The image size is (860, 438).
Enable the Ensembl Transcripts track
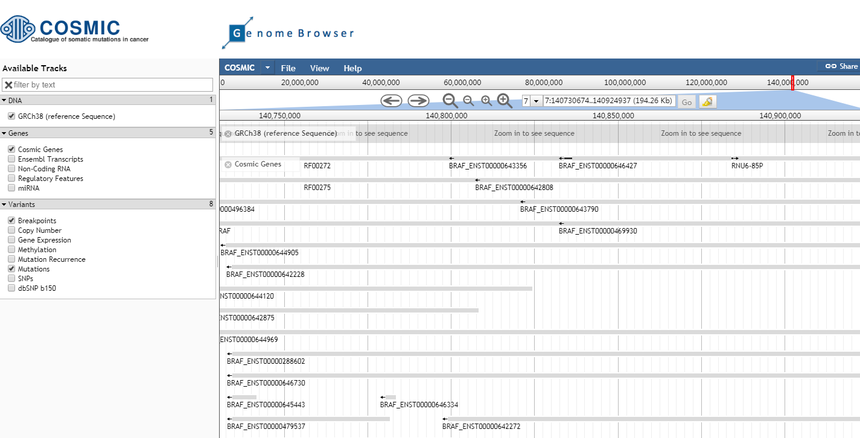click(x=11, y=158)
